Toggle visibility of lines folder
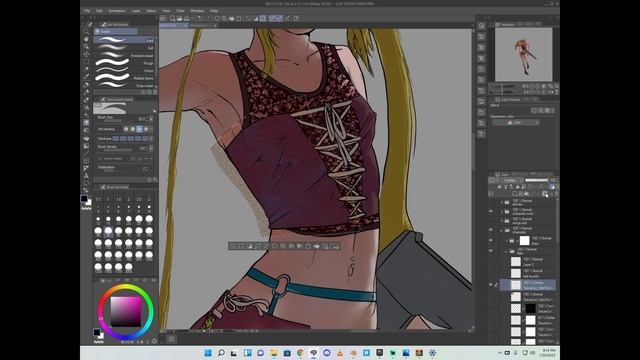This screenshot has height=360, width=640. tap(491, 240)
